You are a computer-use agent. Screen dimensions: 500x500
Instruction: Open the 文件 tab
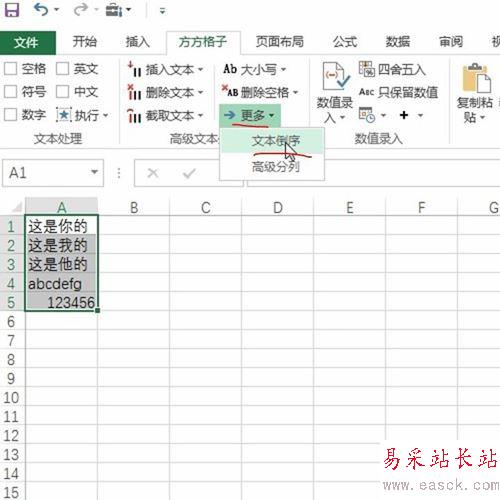pyautogui.click(x=28, y=42)
